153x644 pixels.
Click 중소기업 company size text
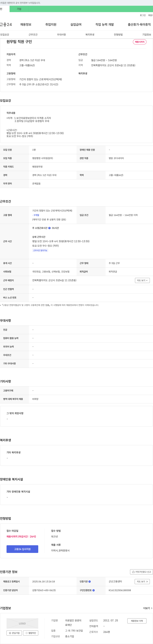click(x=69, y=636)
